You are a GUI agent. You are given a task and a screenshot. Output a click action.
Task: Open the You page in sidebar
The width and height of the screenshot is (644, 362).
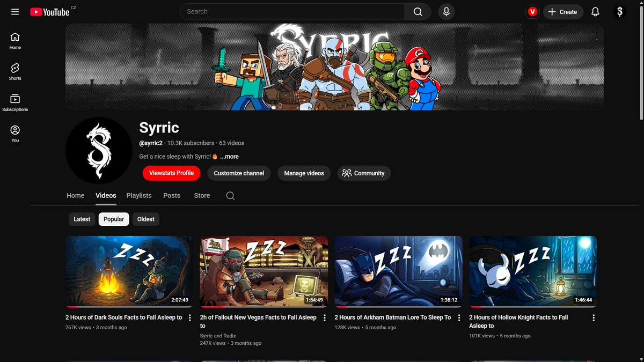pyautogui.click(x=15, y=134)
